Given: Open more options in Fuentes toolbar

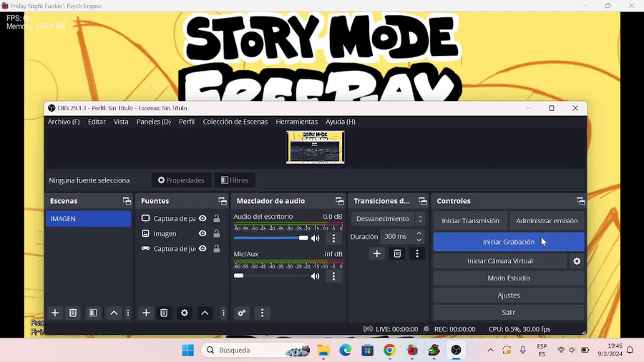Looking at the screenshot, I should point(223,313).
